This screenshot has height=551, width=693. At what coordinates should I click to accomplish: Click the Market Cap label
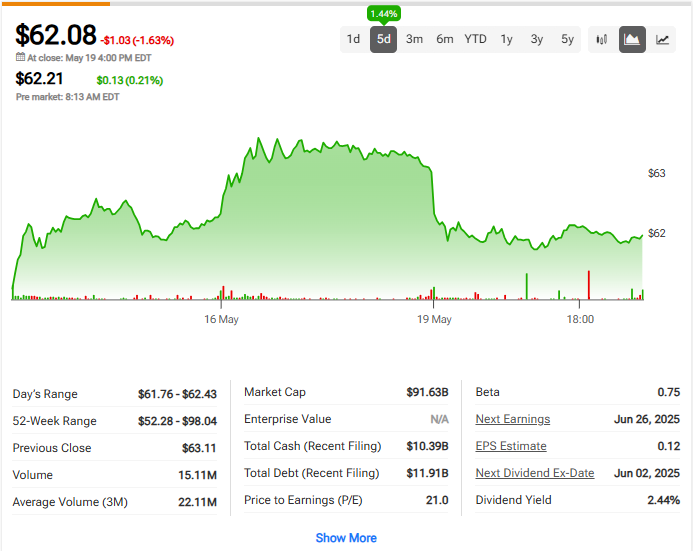tap(275, 392)
